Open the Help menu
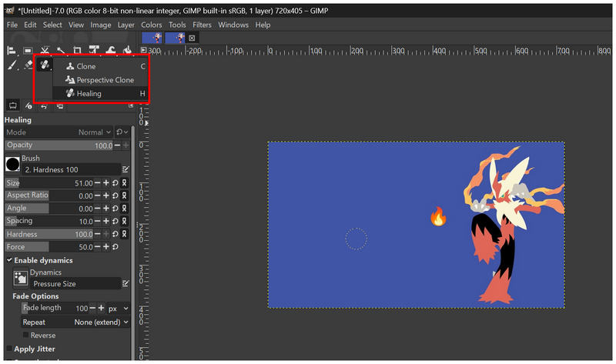This screenshot has width=616, height=364. click(x=263, y=25)
